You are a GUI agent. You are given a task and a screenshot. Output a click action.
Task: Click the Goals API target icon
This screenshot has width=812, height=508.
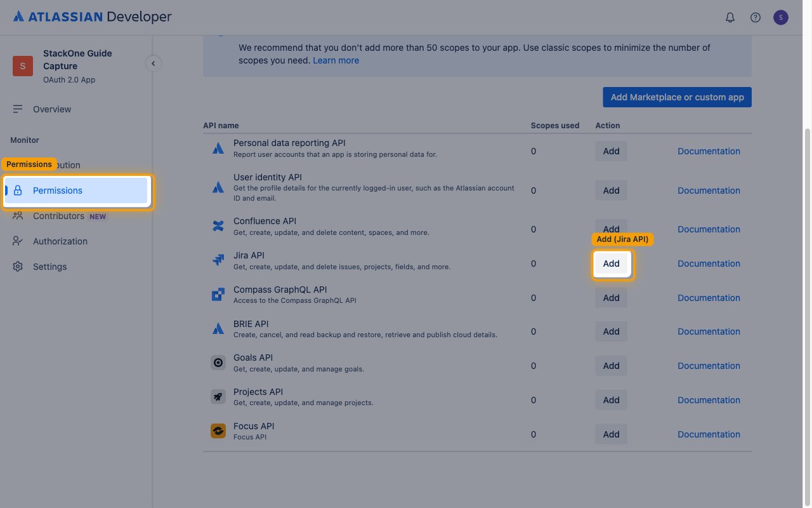(218, 363)
